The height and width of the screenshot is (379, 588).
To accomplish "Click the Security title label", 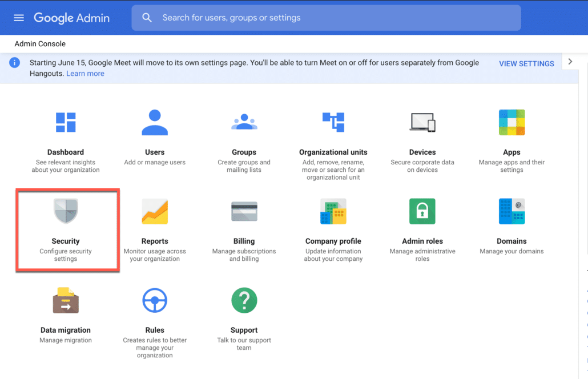I will [x=66, y=241].
